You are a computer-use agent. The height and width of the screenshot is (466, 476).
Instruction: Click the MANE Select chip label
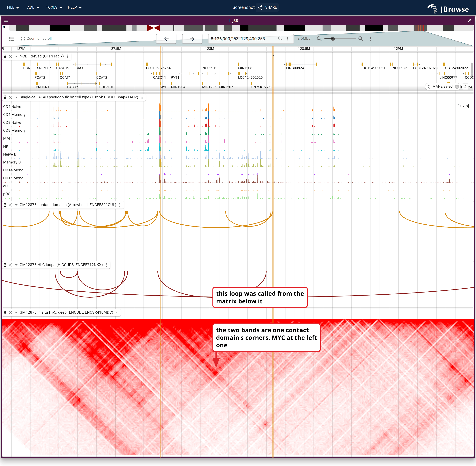tap(443, 86)
